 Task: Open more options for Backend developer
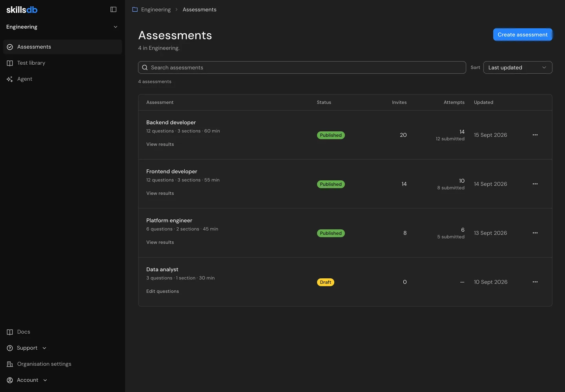[535, 135]
